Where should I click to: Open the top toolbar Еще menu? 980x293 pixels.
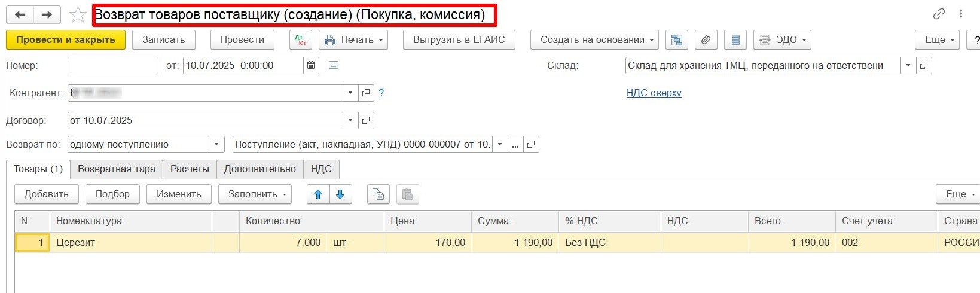pos(937,40)
